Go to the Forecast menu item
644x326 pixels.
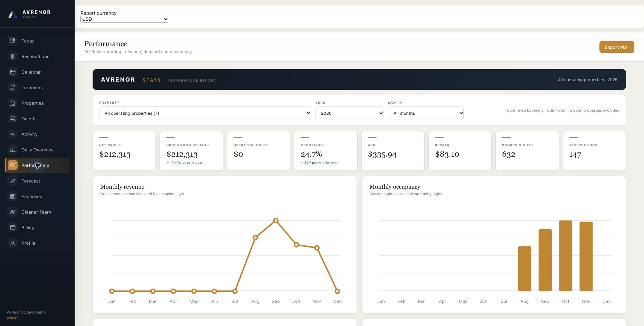tap(37, 181)
